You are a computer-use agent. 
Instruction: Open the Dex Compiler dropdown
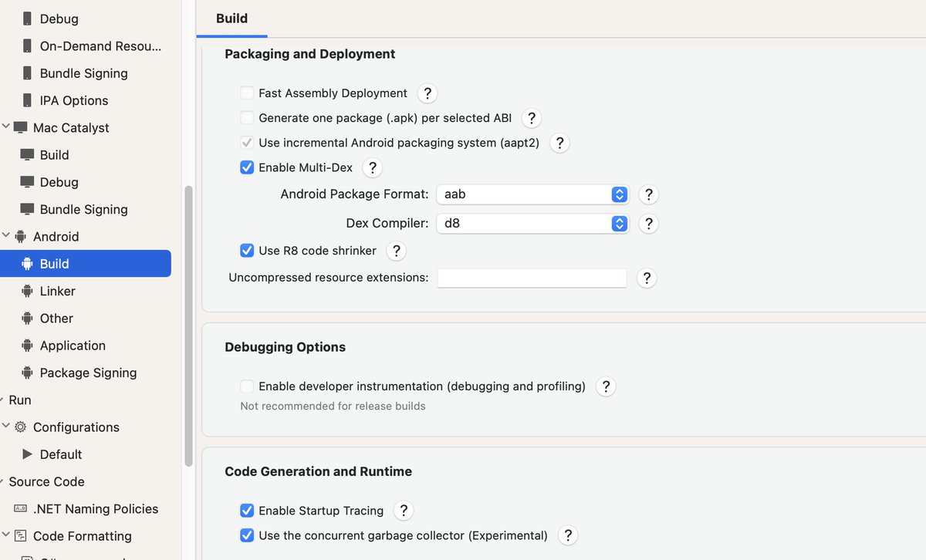coord(532,224)
